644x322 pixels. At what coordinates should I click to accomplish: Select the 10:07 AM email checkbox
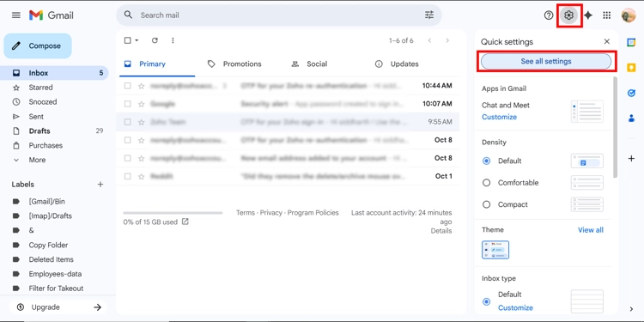(x=128, y=104)
